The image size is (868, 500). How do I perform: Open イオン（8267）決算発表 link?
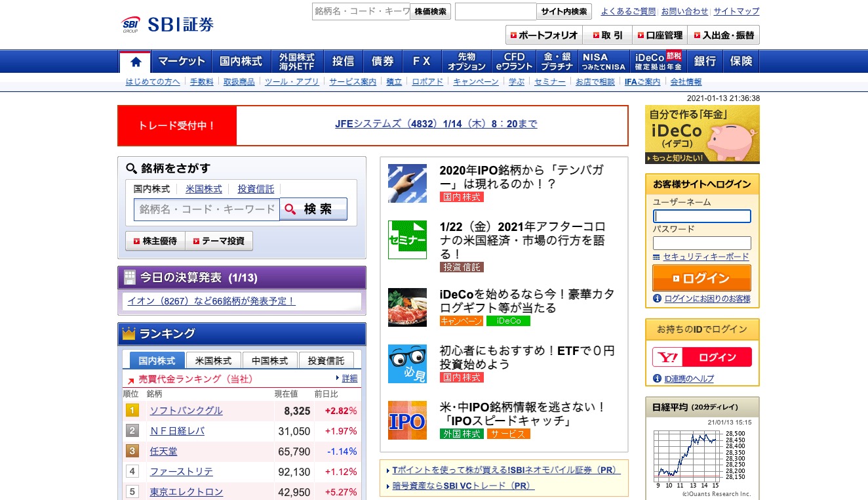click(211, 301)
